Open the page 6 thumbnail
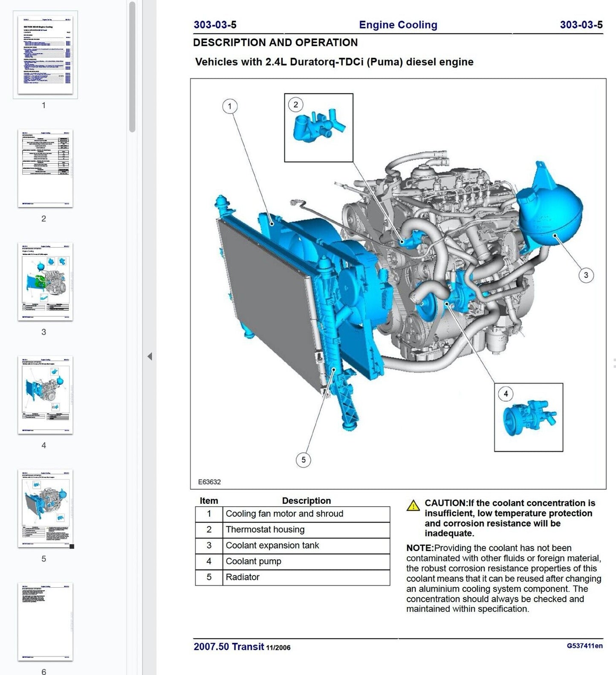616x675 pixels. point(45,622)
